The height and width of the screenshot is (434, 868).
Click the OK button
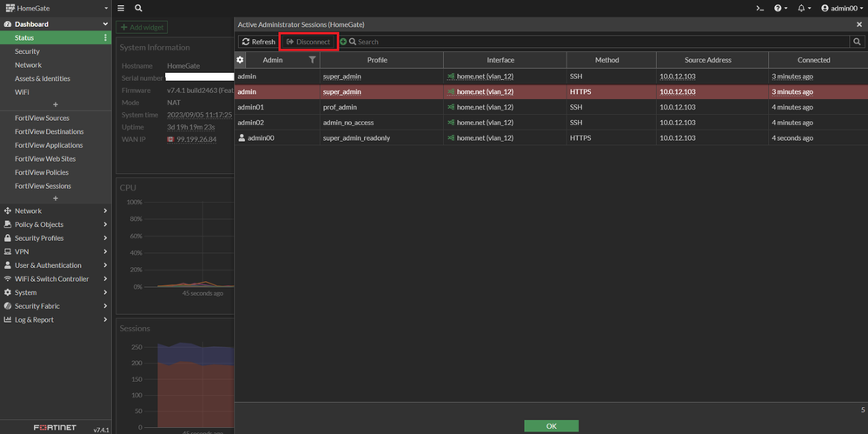point(551,425)
